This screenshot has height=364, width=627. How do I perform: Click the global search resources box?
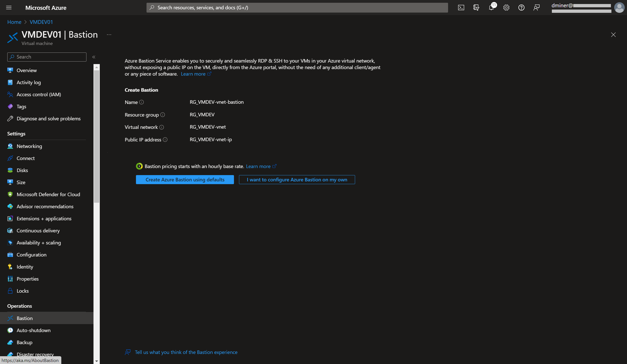tap(297, 8)
